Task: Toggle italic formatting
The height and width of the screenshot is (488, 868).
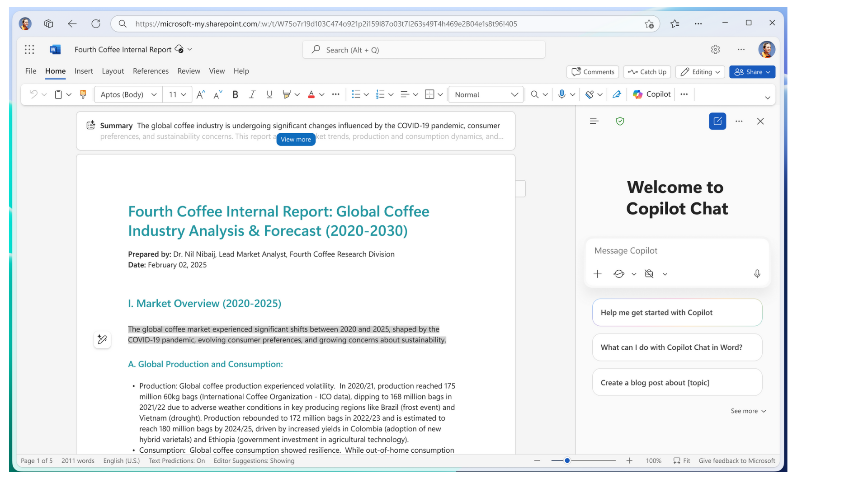Action: (252, 94)
